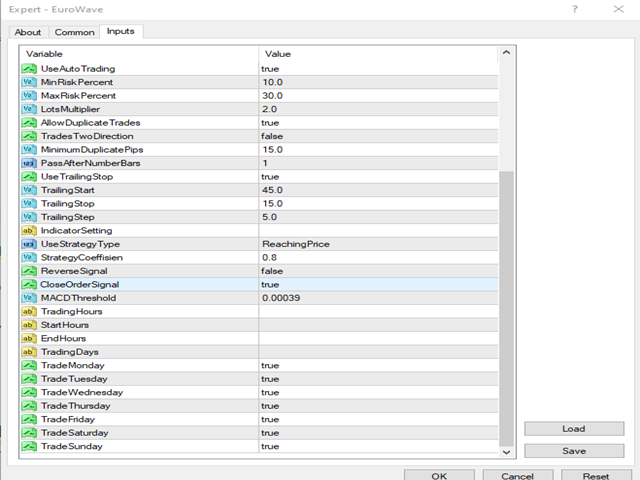The image size is (640, 480).
Task: Select the UseStrategyType value ReachingPrice
Action: point(296,244)
